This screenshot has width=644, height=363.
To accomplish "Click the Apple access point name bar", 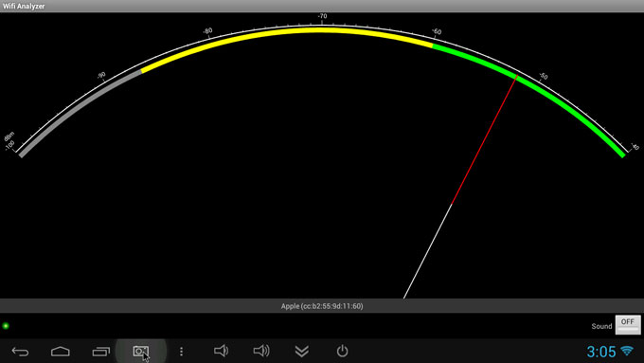I will coord(322,306).
